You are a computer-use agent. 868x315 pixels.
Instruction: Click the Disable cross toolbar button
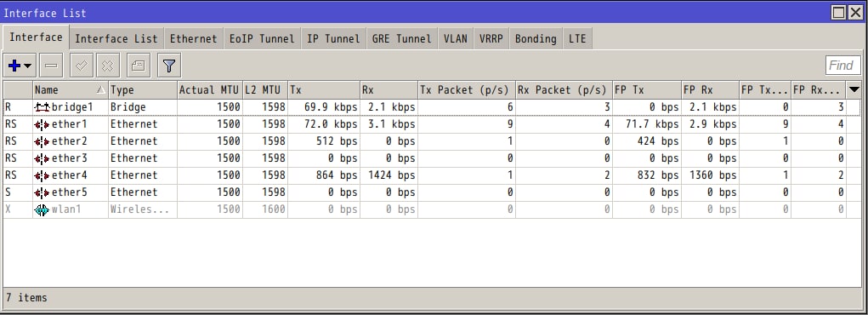pos(108,66)
